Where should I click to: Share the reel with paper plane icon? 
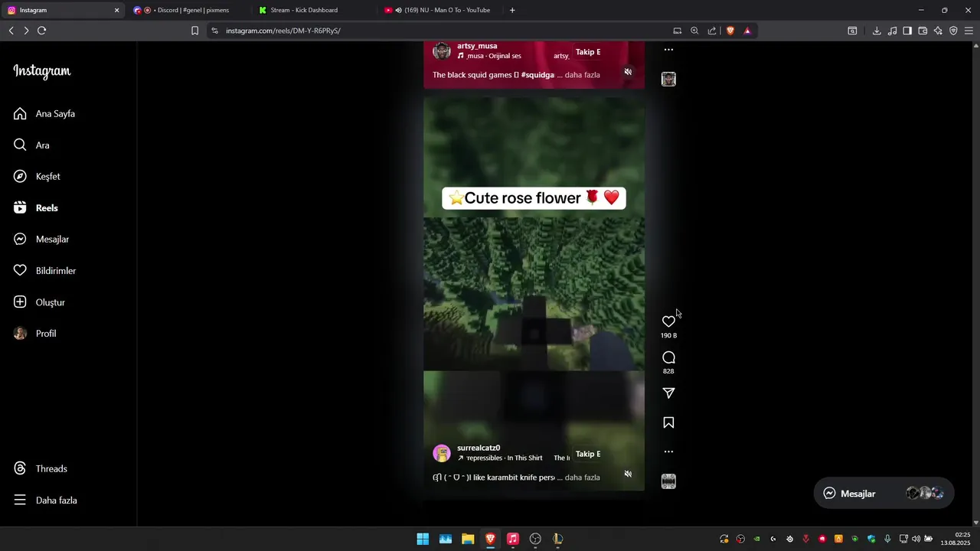[x=668, y=393]
